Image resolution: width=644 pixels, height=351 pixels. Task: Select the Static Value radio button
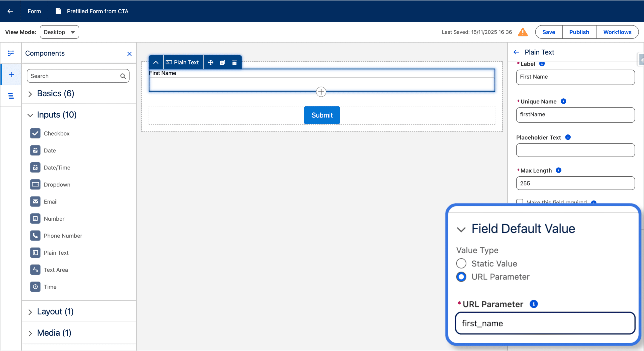461,263
